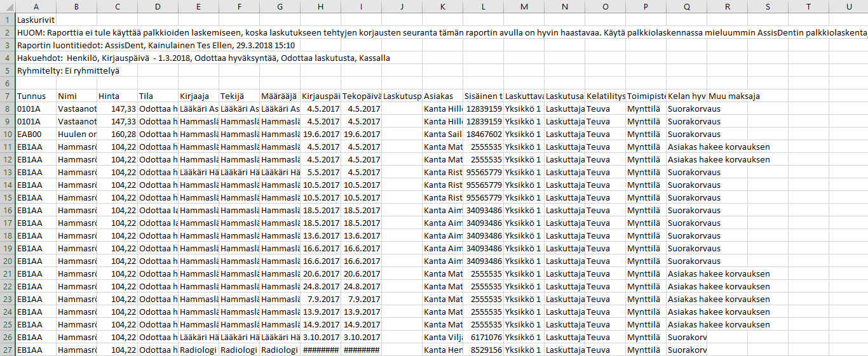Click 'Lääkäri Hä' in Kirjaaja column row 13
868x356 pixels.
[x=198, y=172]
